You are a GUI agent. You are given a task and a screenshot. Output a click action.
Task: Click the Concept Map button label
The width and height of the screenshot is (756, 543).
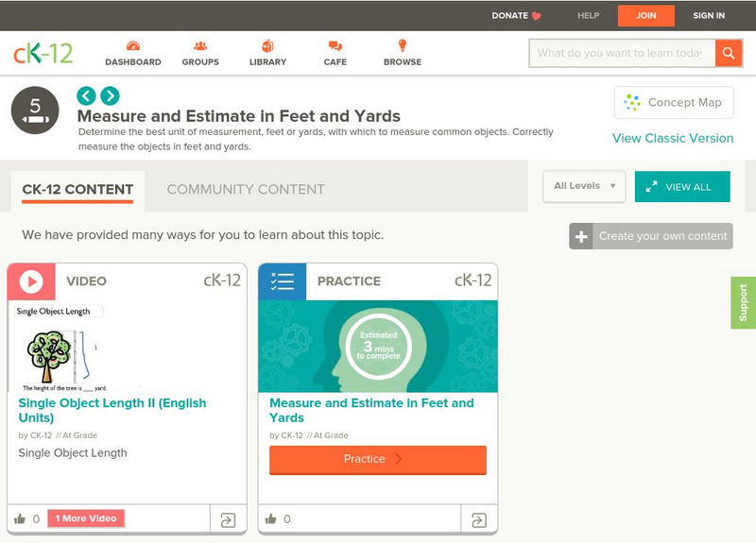click(x=684, y=103)
